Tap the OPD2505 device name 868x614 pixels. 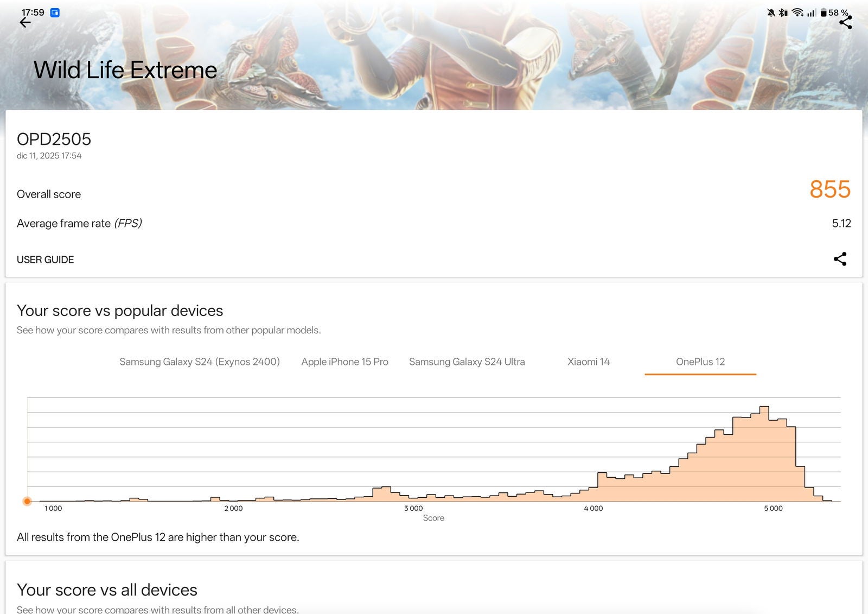pos(54,139)
